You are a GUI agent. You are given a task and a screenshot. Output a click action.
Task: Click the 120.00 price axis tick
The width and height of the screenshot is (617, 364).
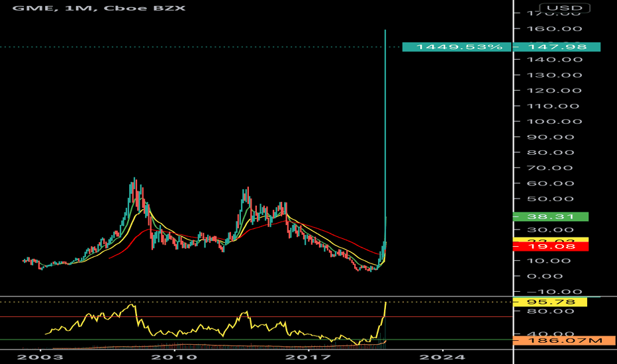click(554, 91)
